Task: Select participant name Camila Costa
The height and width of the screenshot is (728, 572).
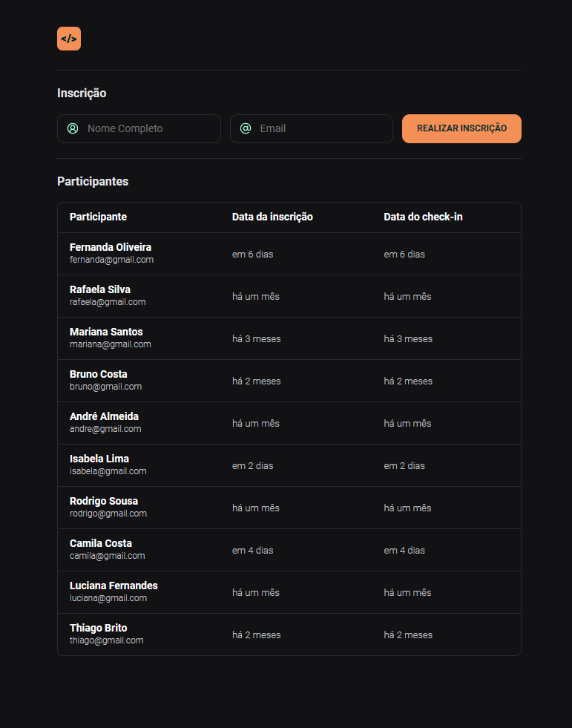Action: (x=101, y=542)
